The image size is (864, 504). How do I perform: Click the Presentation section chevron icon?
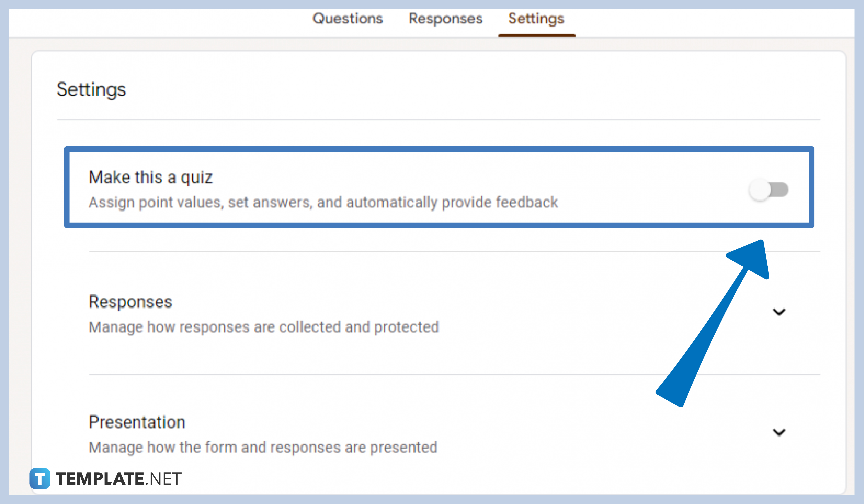779,432
